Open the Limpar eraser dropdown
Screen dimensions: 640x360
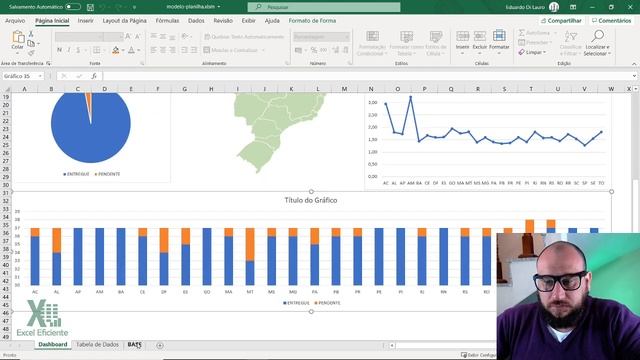point(532,52)
